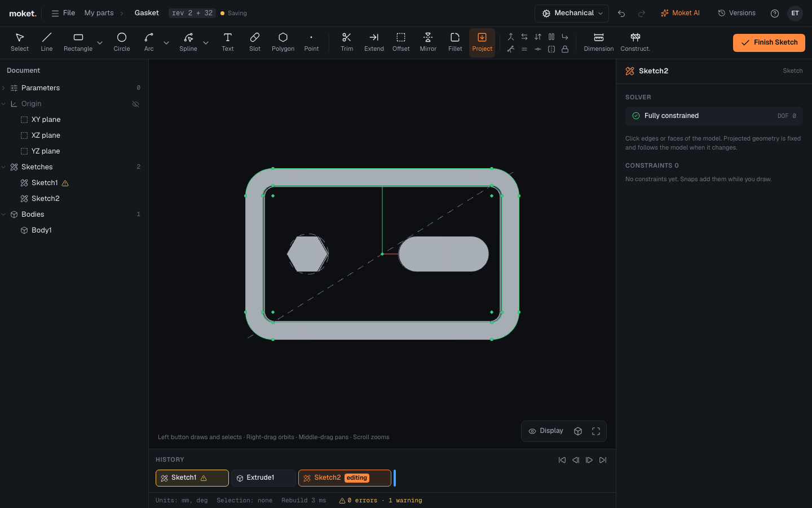This screenshot has width=812, height=508.
Task: Click the blue history rollback marker
Action: coord(395,478)
